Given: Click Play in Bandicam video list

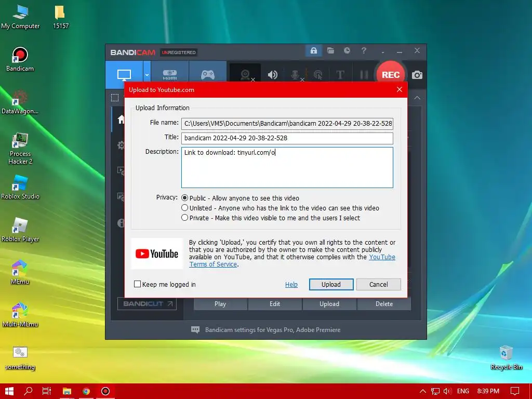Looking at the screenshot, I should pyautogui.click(x=220, y=304).
